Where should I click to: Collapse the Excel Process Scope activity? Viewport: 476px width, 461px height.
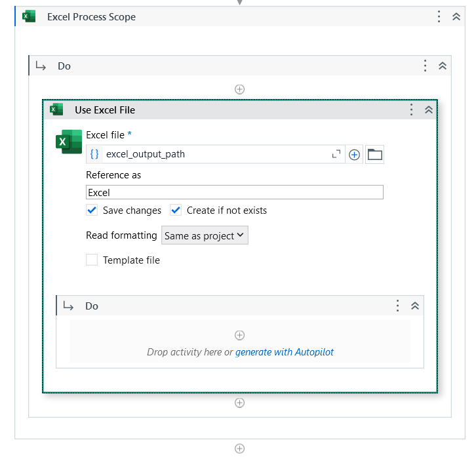click(x=456, y=16)
